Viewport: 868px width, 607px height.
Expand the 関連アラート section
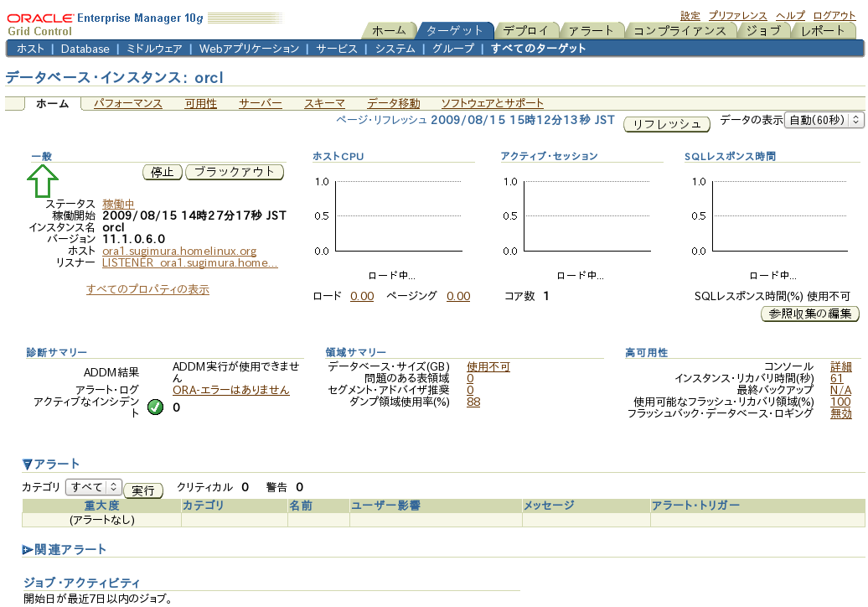coord(27,550)
